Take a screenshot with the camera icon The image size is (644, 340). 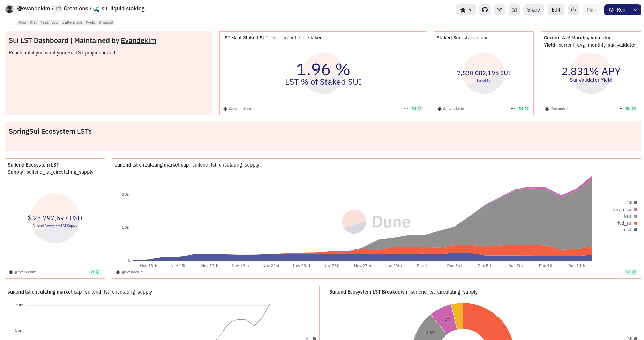tap(514, 10)
